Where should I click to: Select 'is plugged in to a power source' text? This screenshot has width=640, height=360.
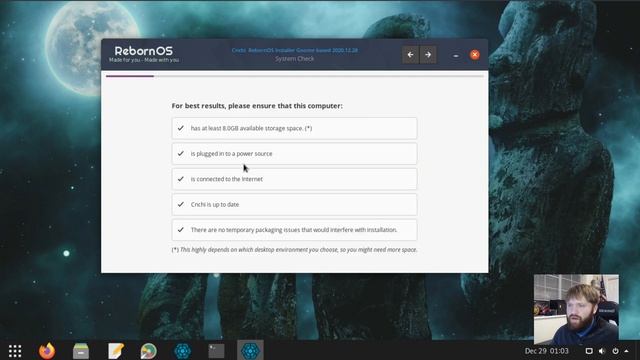231,153
